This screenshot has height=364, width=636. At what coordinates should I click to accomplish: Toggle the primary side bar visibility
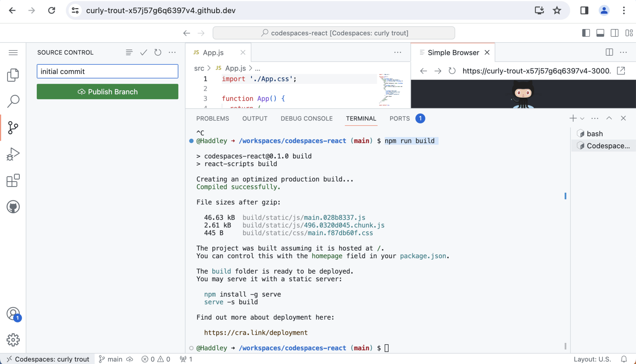pos(586,33)
